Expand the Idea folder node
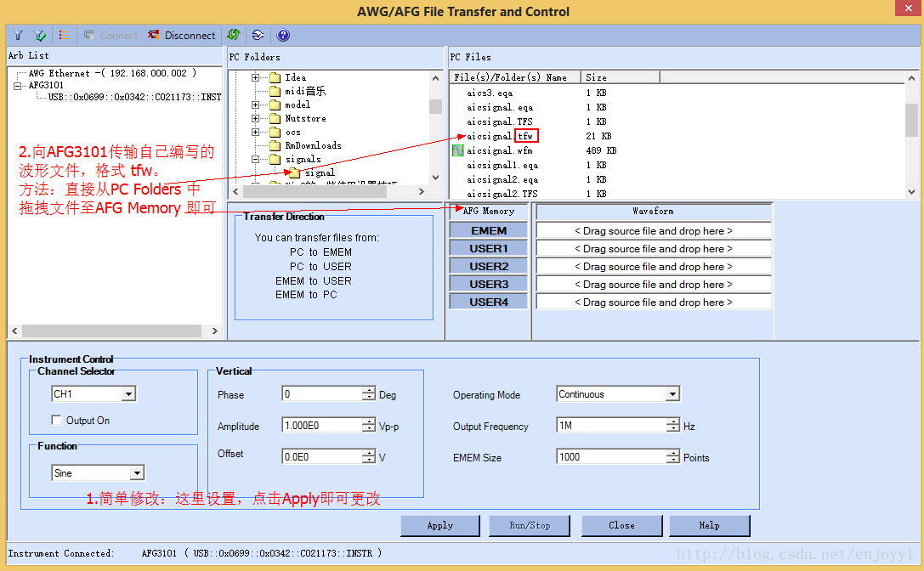This screenshot has width=924, height=571. point(255,78)
